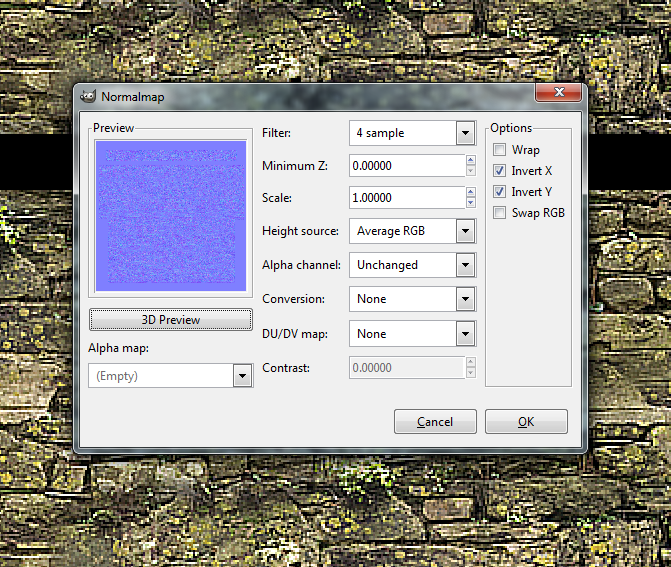671x567 pixels.
Task: Click into the Minimum Z input field
Action: pos(407,166)
